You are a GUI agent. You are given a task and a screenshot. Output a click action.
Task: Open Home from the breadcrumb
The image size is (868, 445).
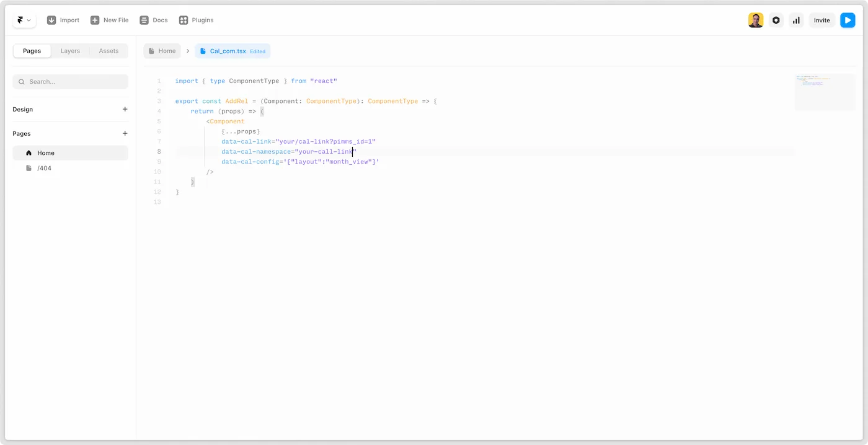click(x=162, y=50)
